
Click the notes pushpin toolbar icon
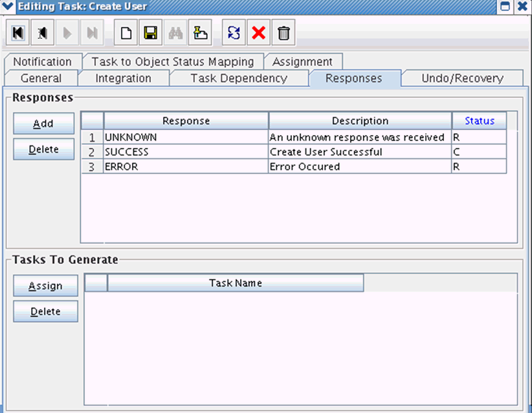[x=200, y=33]
